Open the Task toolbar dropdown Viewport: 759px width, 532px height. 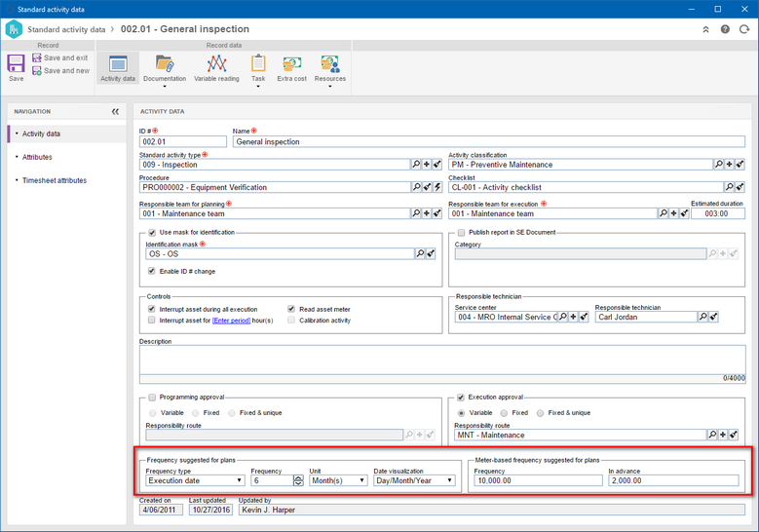pyautogui.click(x=258, y=70)
